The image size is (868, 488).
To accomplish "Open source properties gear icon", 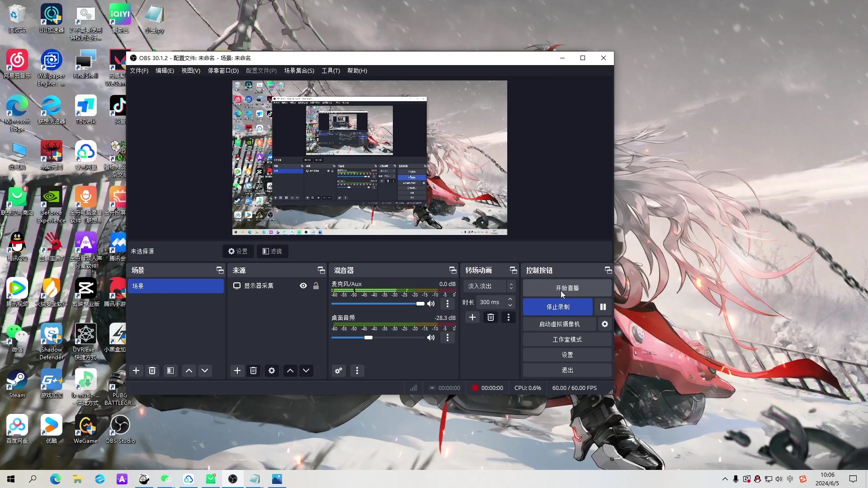I will coord(272,371).
